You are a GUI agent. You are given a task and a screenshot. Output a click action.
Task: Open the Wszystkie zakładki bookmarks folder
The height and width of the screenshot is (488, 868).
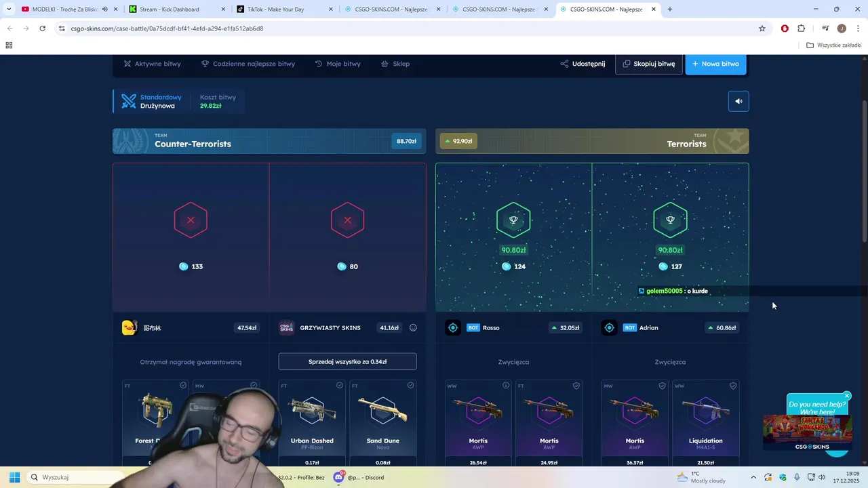(833, 45)
